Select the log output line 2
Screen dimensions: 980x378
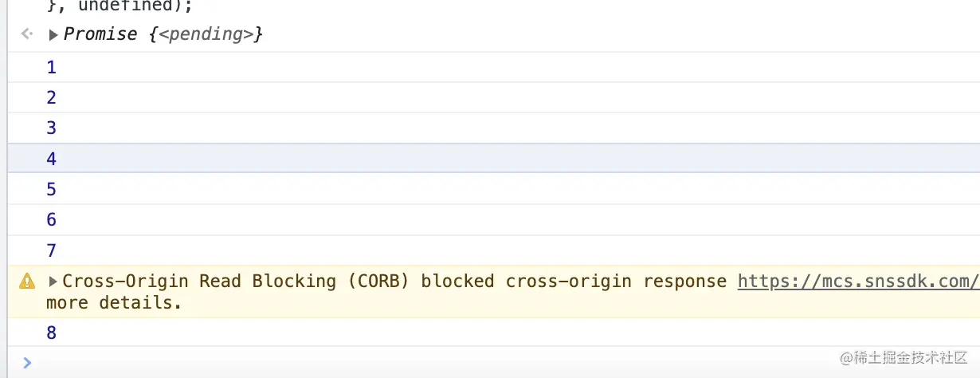493,97
